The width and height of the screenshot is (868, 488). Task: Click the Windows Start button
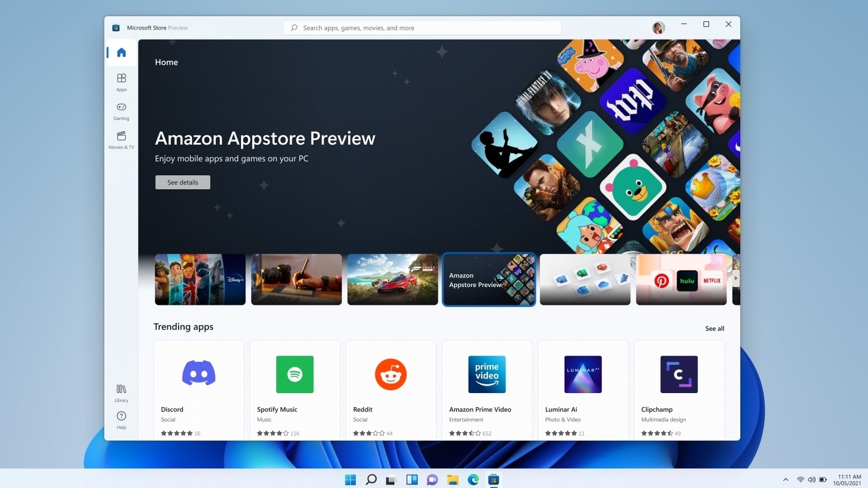(350, 480)
